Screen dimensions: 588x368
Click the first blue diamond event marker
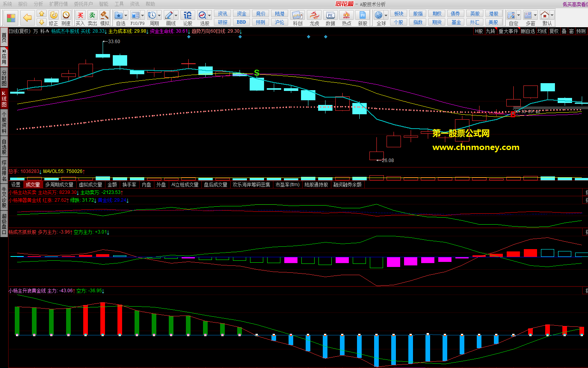tap(189, 37)
